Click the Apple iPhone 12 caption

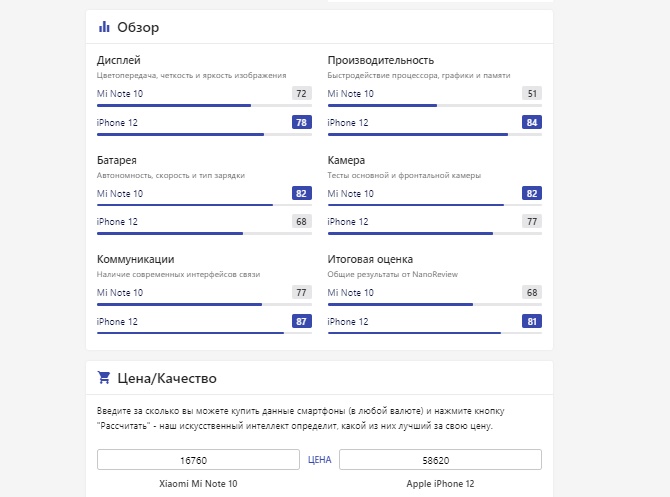point(441,484)
